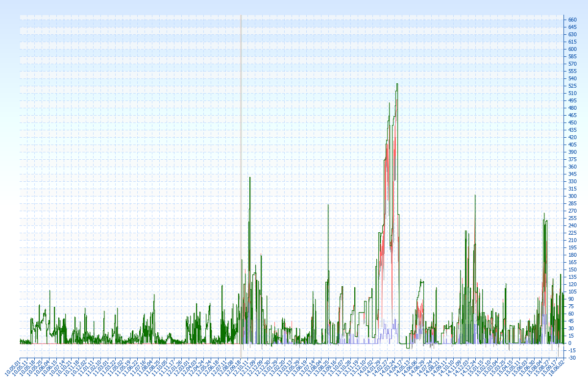Screen dimensions: 588x392
Task: Click the green spike top reaching 340
Action: pos(250,178)
